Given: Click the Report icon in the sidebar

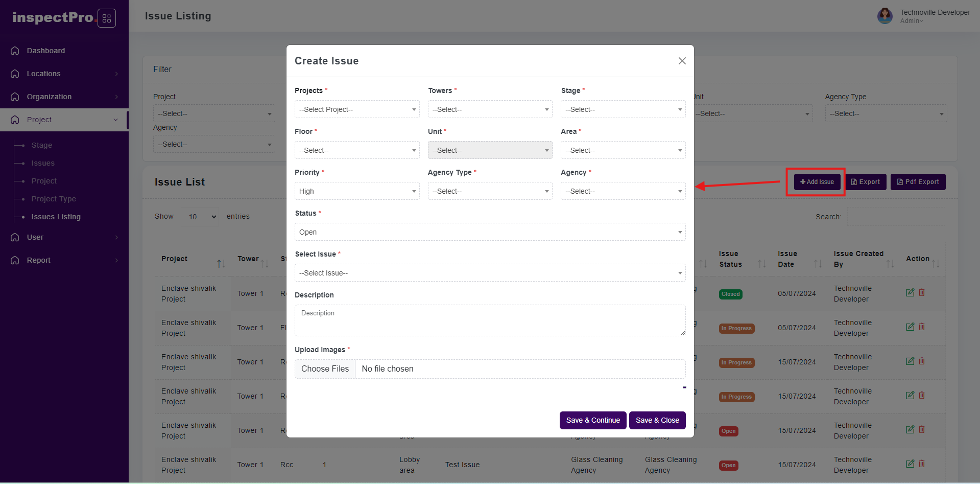Looking at the screenshot, I should click(x=15, y=260).
